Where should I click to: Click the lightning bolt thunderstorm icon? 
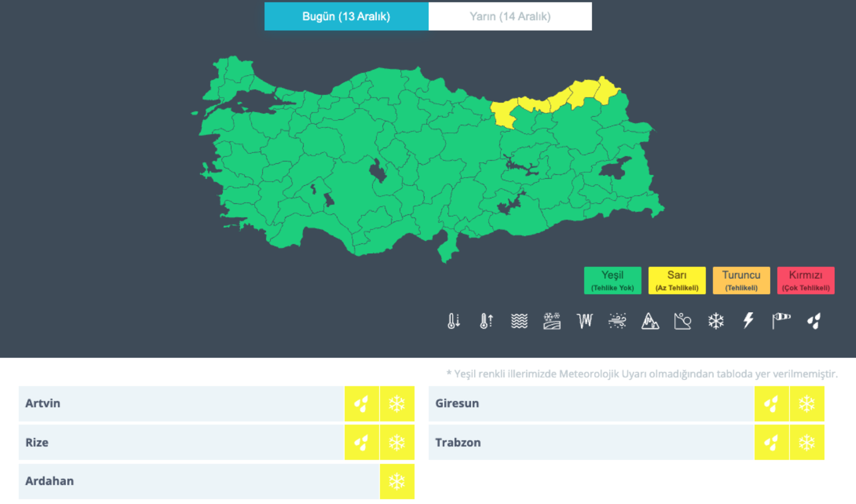point(748,321)
